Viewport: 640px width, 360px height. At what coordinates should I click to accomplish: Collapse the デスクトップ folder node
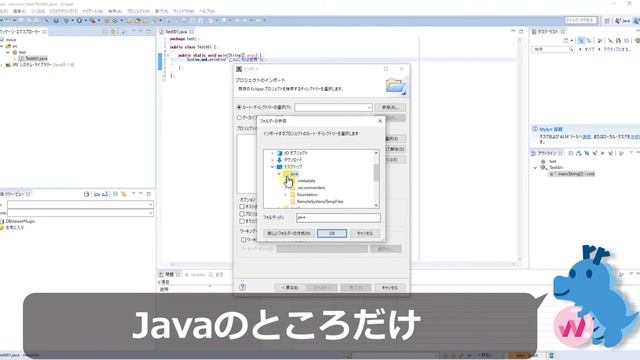pos(272,167)
